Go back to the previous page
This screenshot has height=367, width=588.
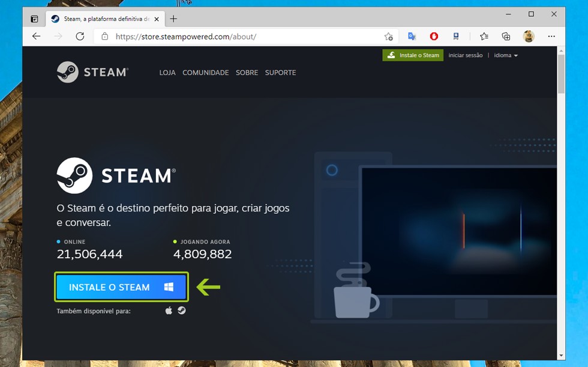(x=36, y=36)
